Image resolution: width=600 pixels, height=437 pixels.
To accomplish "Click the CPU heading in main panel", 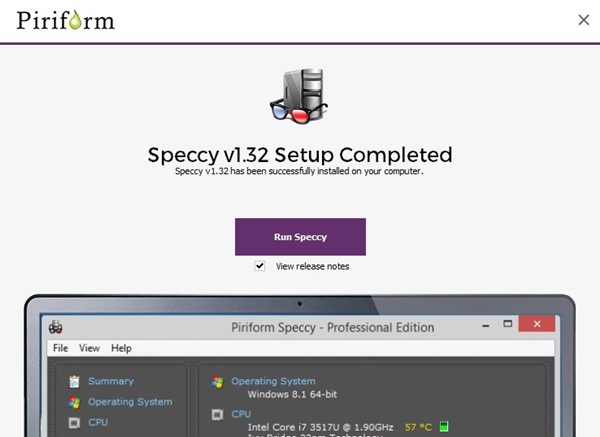I will (x=241, y=414).
